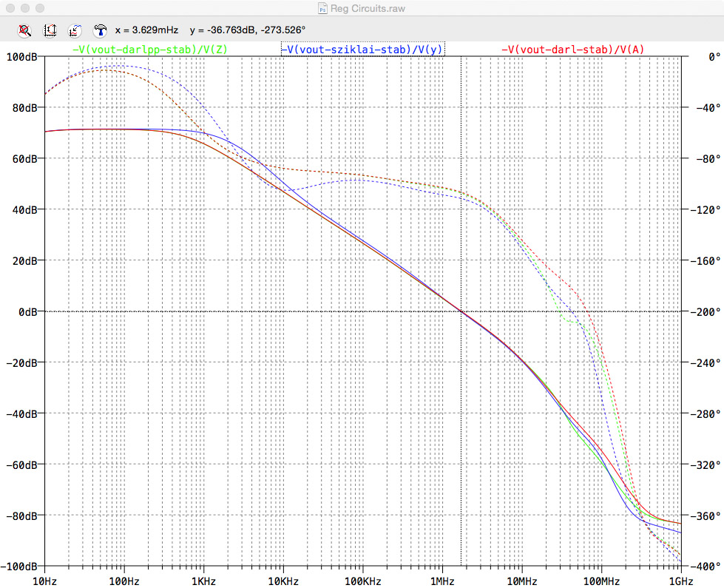Image resolution: width=724 pixels, height=588 pixels.
Task: Click the autorange vertical axis icon
Action: pyautogui.click(x=50, y=30)
